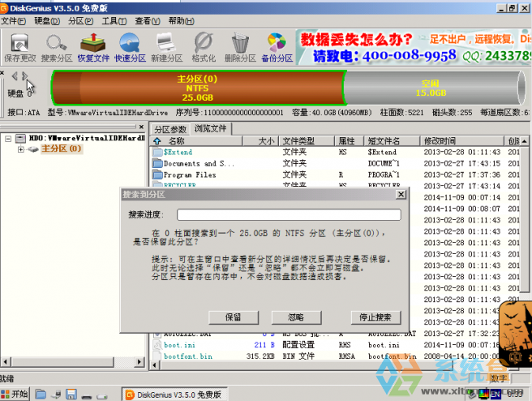This screenshot has height=401, width=532.
Task: Click the 搜索进度 progress bar
Action: click(x=289, y=214)
